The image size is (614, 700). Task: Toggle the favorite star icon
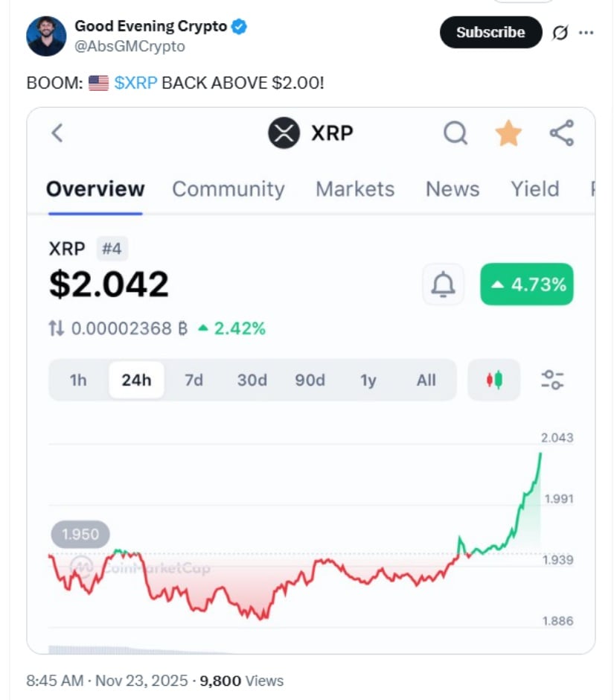509,133
